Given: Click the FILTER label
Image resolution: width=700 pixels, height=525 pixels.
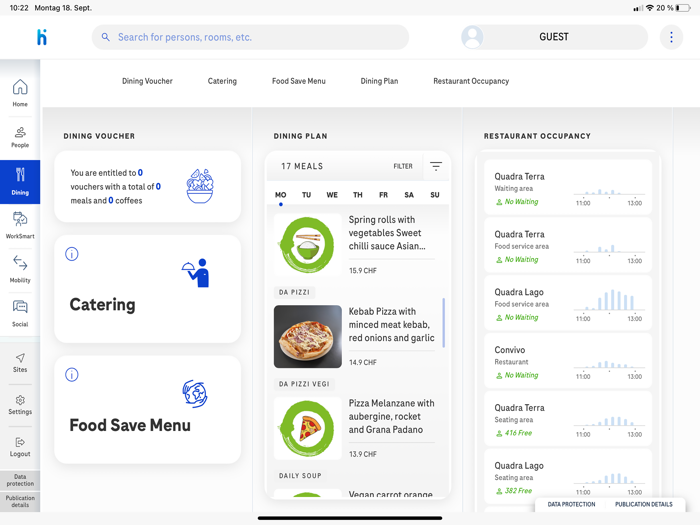Looking at the screenshot, I should (403, 167).
